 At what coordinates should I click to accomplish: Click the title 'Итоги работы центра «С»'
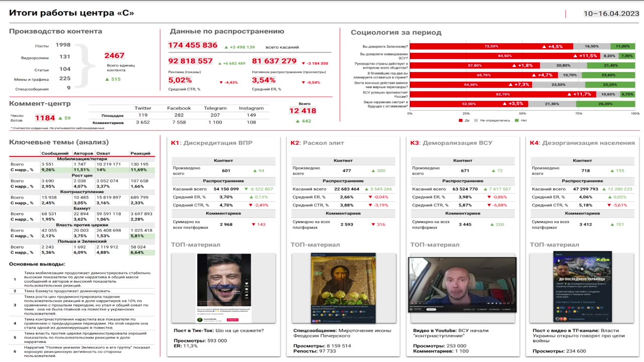(71, 13)
